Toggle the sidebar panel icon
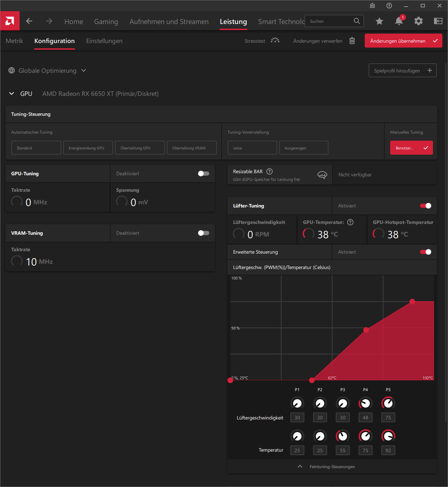This screenshot has height=487, width=448. [x=438, y=21]
